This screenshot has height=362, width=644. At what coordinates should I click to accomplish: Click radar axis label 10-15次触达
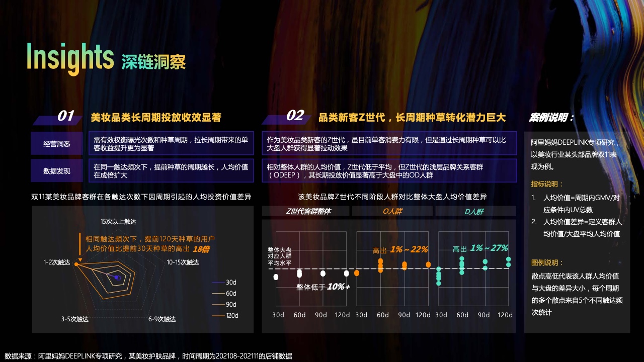183,262
